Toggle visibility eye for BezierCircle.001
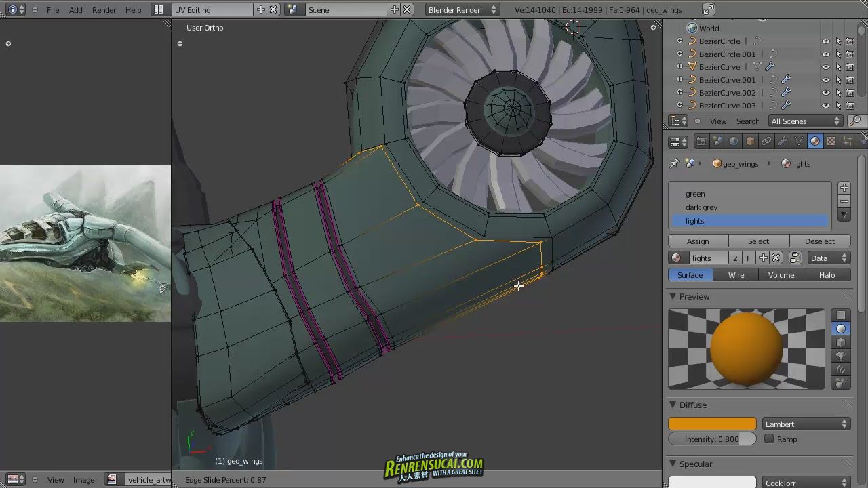Image resolution: width=868 pixels, height=488 pixels. pos(826,54)
